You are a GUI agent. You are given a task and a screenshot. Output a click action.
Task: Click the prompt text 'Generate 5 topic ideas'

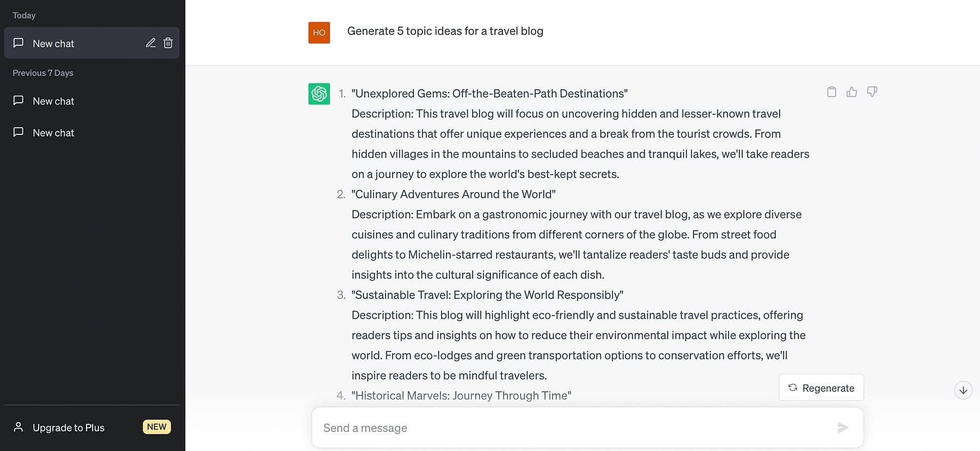445,31
